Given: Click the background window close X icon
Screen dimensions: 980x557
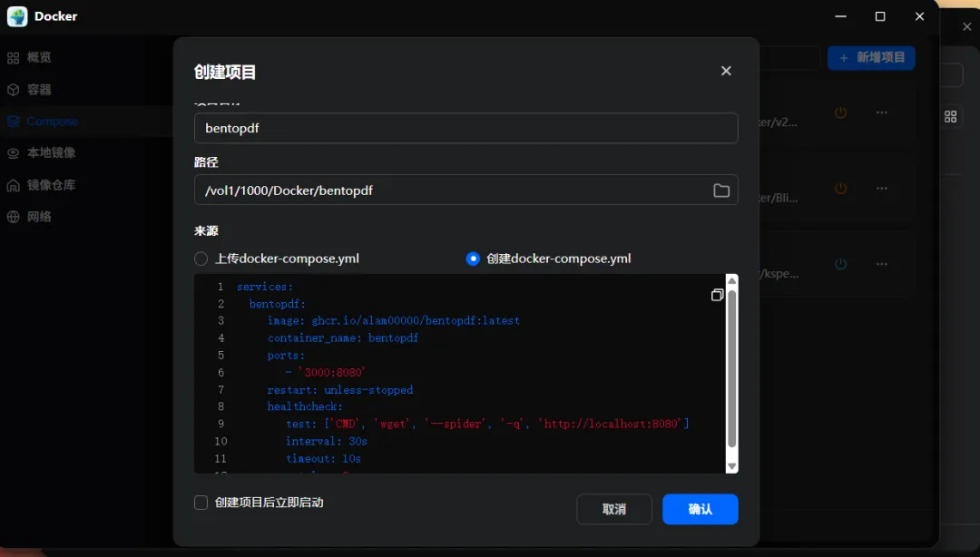Looking at the screenshot, I should point(967,27).
